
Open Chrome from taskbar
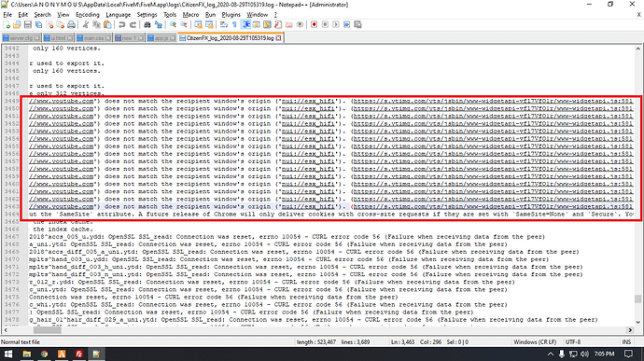click(44, 354)
